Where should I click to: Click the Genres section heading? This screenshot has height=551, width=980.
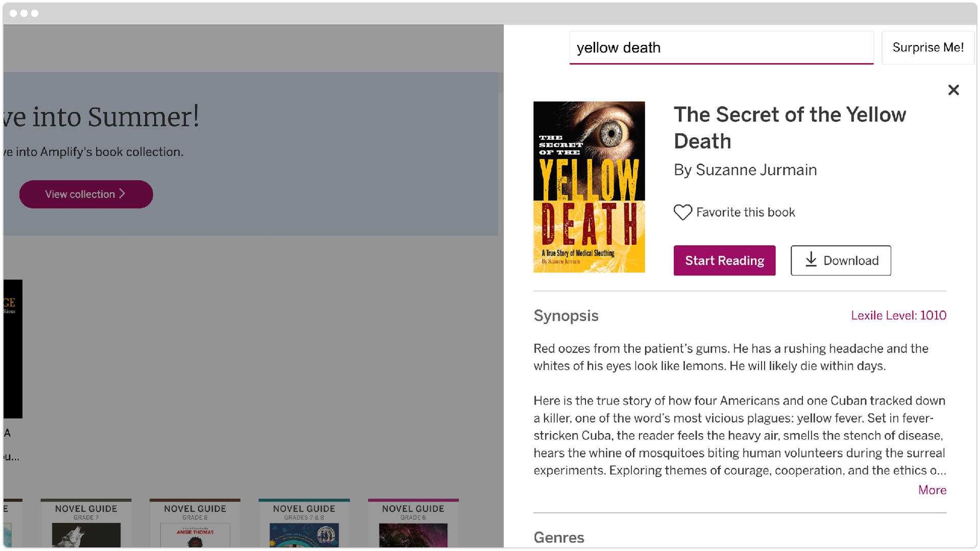click(x=558, y=537)
